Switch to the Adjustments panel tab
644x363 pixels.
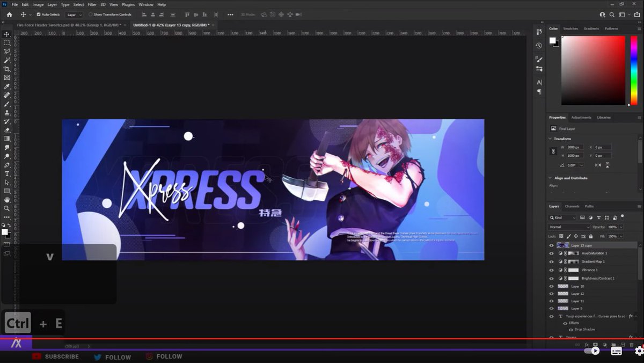point(581,117)
